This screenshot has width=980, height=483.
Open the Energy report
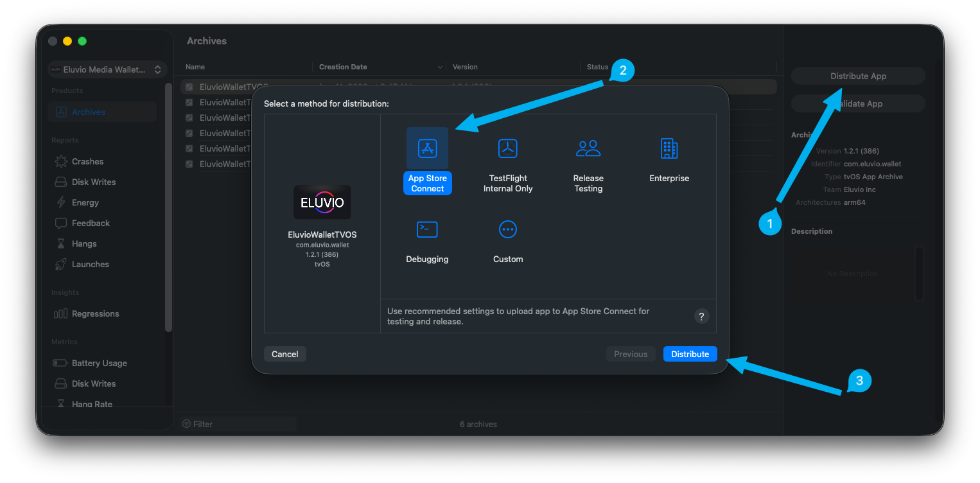(x=102, y=202)
